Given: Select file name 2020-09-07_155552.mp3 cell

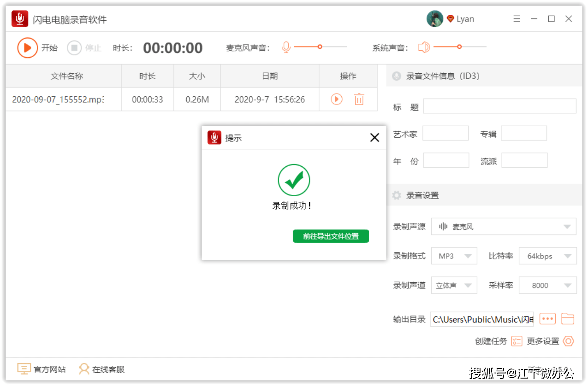Looking at the screenshot, I should (x=64, y=99).
